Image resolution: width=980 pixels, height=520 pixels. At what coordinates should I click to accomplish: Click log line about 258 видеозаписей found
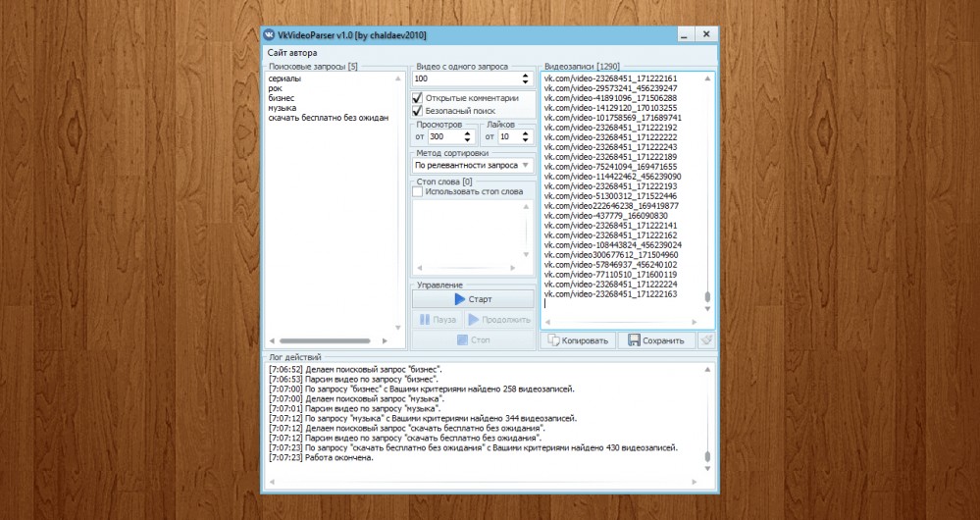[421, 389]
